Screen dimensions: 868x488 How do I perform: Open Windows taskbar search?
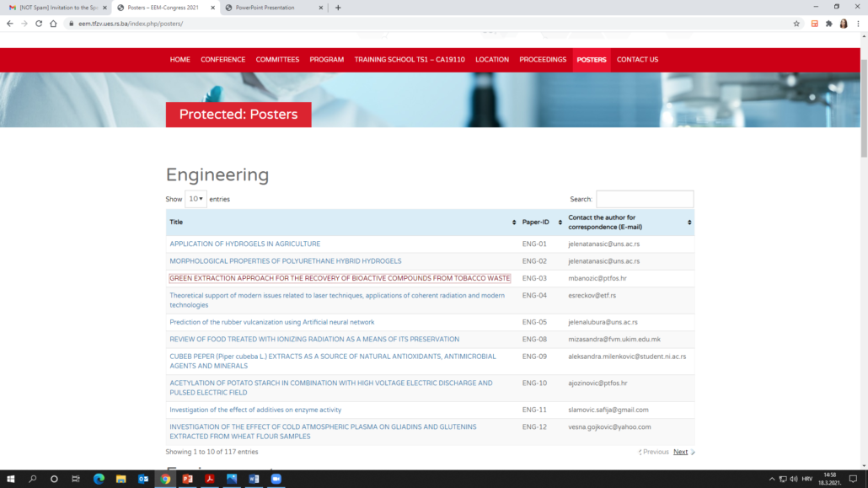point(33,479)
